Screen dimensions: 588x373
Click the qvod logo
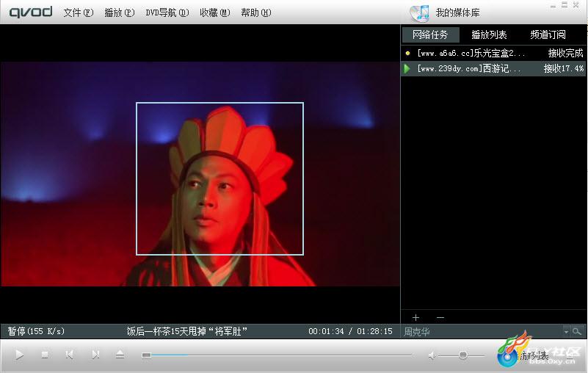(x=31, y=12)
